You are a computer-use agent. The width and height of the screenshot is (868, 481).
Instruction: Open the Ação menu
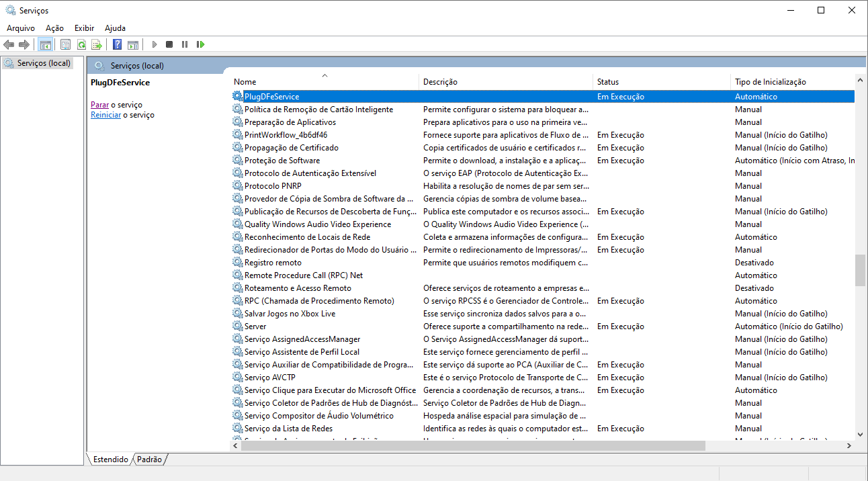point(54,28)
